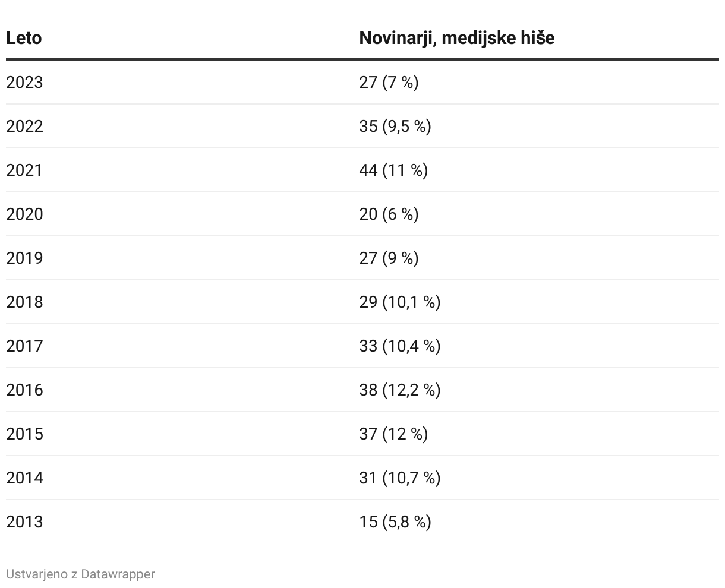Select the 2022 year cell
The height and width of the screenshot is (588, 725).
25,126
